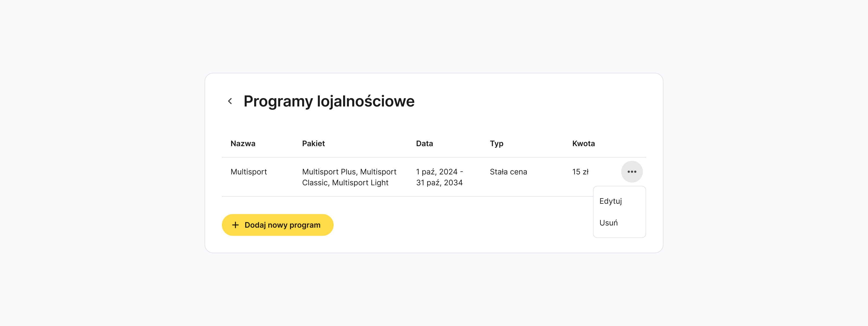This screenshot has height=326, width=868.
Task: Click the Dodaj nowy program button
Action: 277,225
